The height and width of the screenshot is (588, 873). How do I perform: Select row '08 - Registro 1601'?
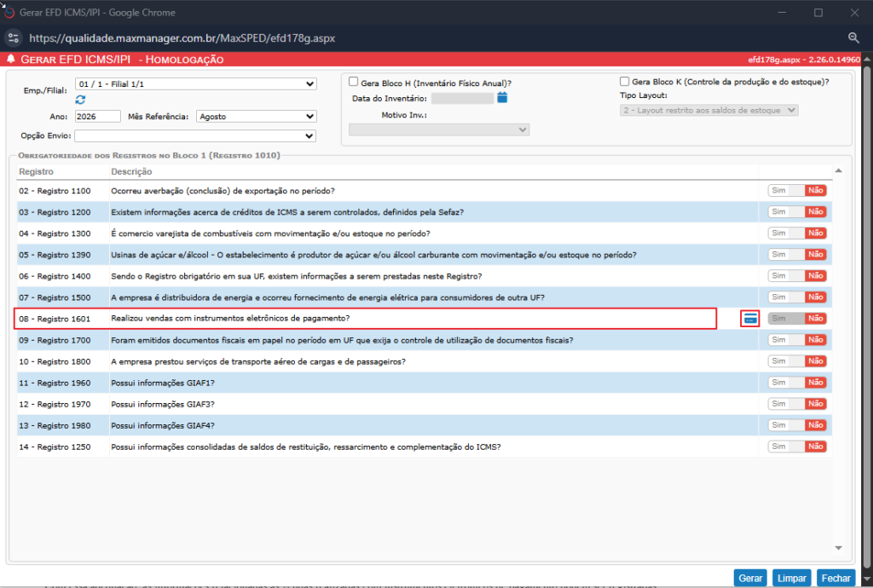tap(425, 319)
